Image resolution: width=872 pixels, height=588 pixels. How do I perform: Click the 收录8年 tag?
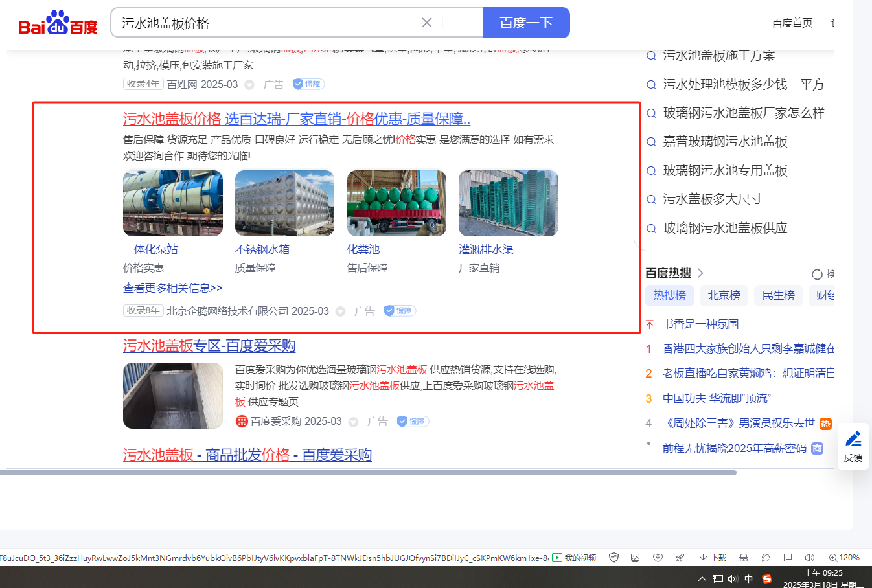(x=143, y=311)
